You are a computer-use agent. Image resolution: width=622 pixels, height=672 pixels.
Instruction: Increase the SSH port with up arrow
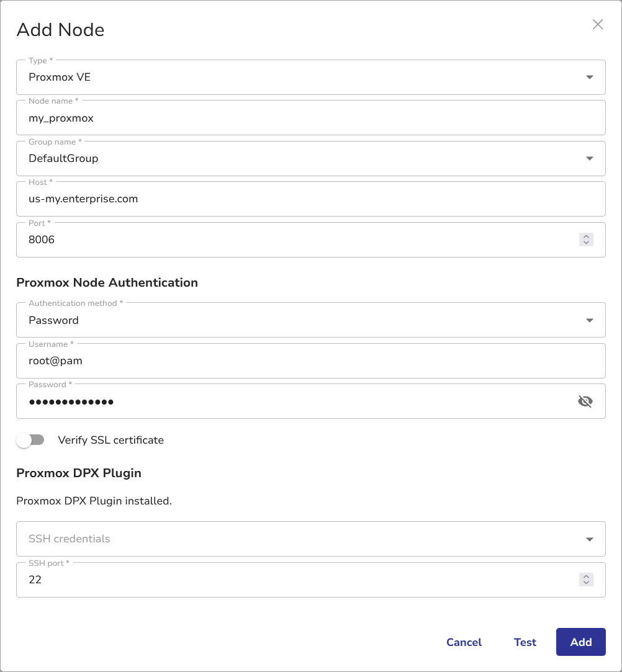(586, 576)
